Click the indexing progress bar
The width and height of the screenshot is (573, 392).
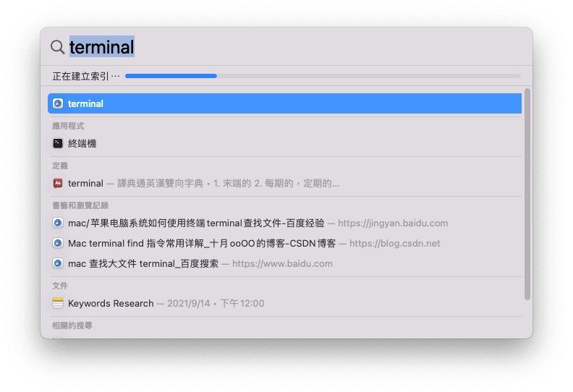323,76
